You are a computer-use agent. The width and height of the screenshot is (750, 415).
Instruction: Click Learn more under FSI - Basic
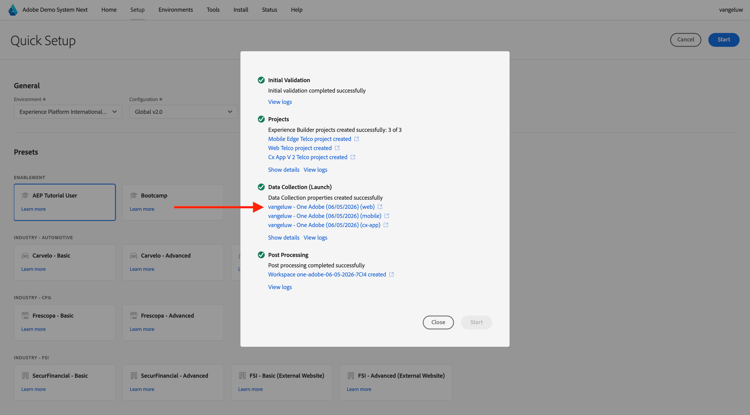(x=251, y=389)
